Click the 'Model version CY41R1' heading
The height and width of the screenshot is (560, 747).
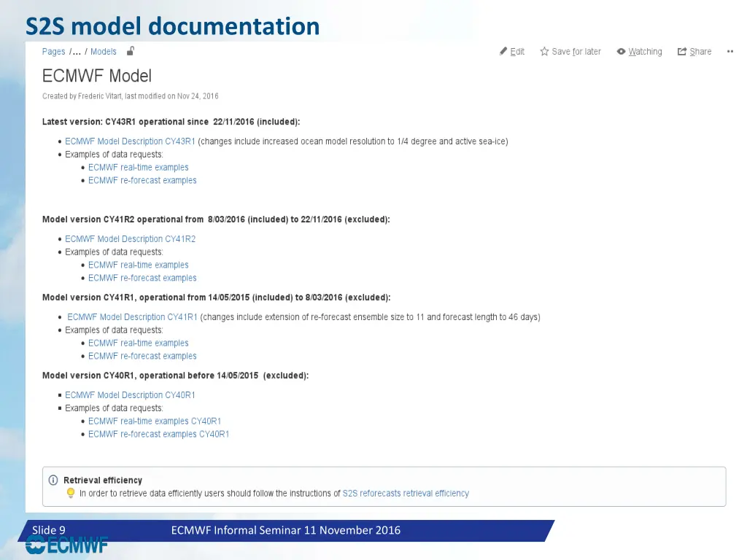(x=216, y=297)
